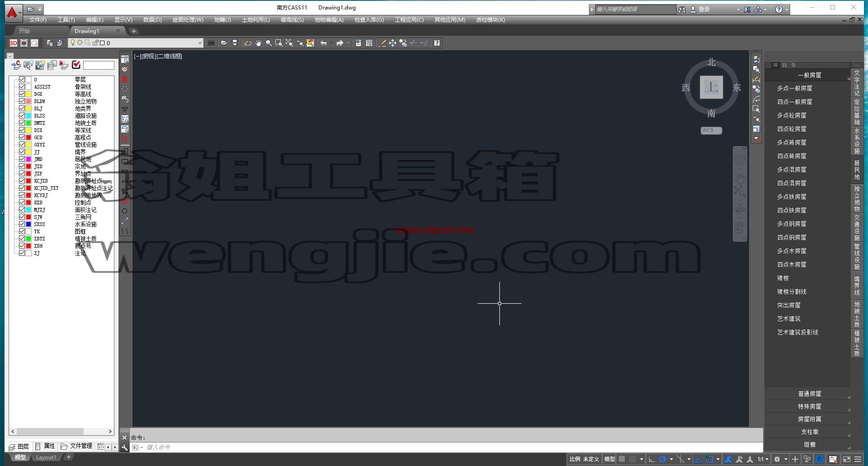Click the 属性 tab at panel bottom

coord(45,446)
